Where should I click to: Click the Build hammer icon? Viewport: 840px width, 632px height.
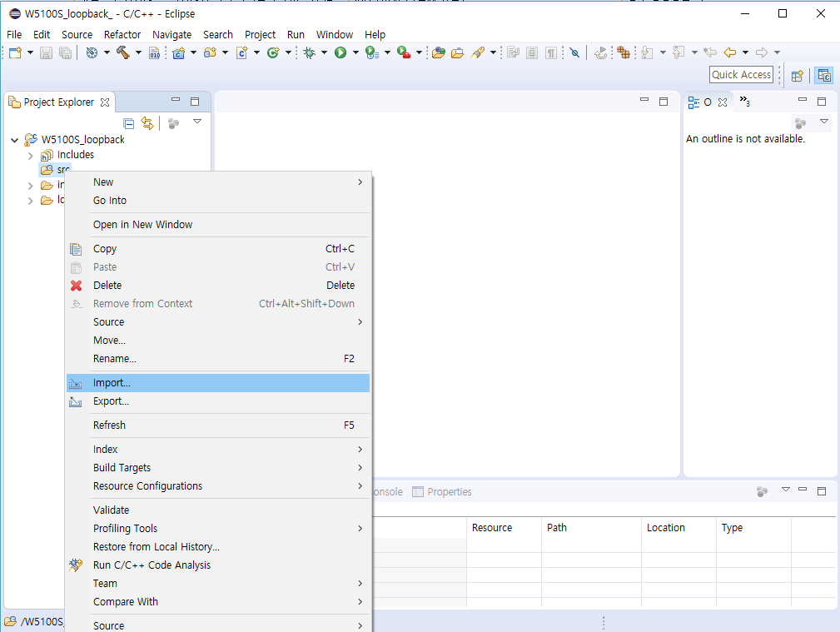123,52
